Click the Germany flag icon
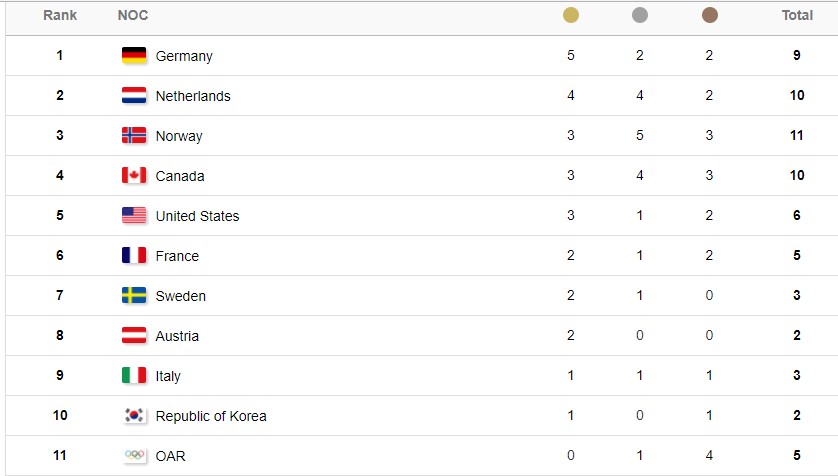838x476 pixels. 134,55
